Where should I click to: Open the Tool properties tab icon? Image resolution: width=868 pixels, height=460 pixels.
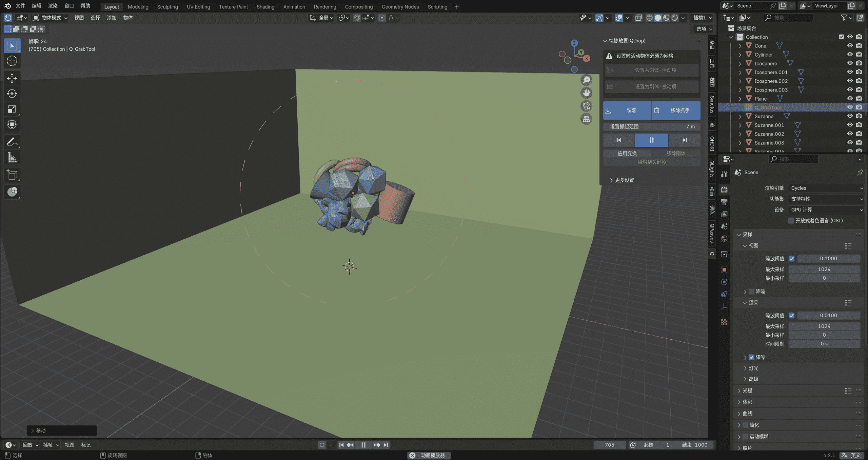(724, 174)
